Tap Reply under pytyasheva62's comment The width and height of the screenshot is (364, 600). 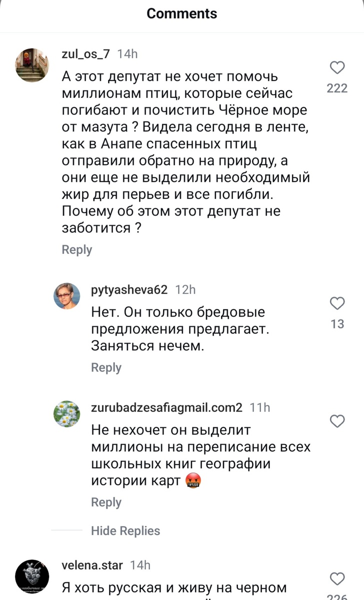pyautogui.click(x=106, y=367)
